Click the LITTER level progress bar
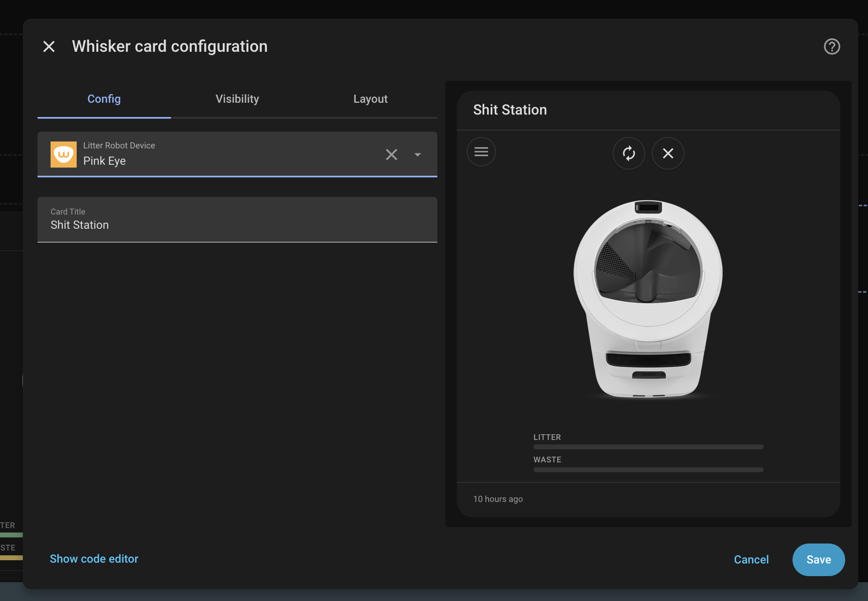Screen dimensions: 868x601 coord(648,447)
